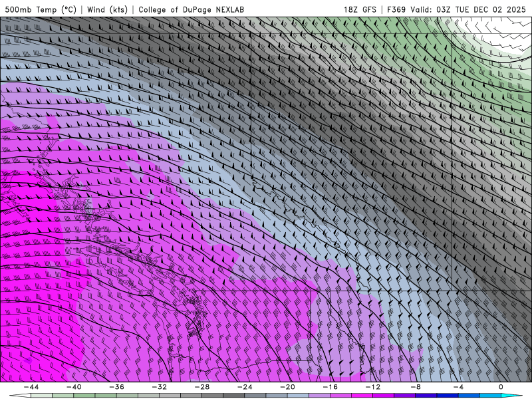Click the "College of DuPage NEXLAB" credit text
The image size is (532, 399).
(x=191, y=9)
